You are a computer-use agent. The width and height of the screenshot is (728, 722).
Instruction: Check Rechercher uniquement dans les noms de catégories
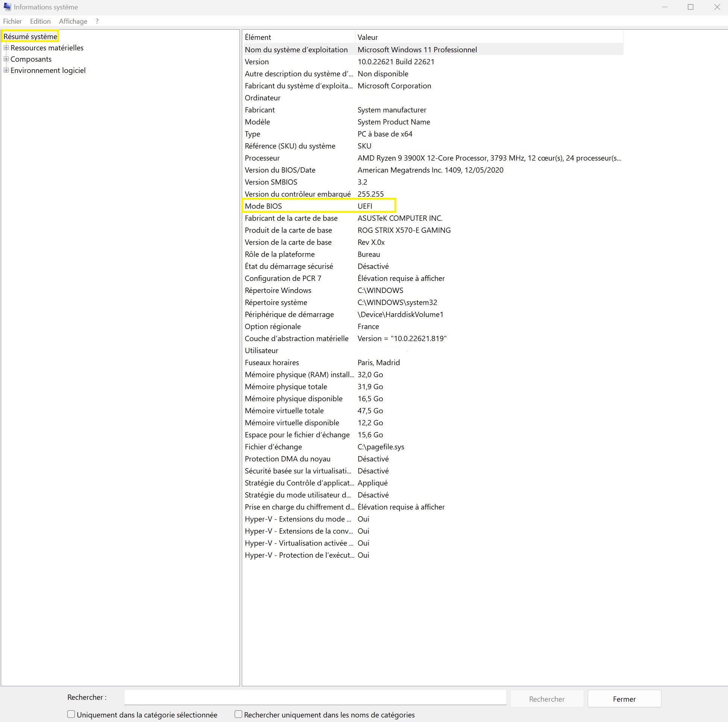[x=238, y=714]
